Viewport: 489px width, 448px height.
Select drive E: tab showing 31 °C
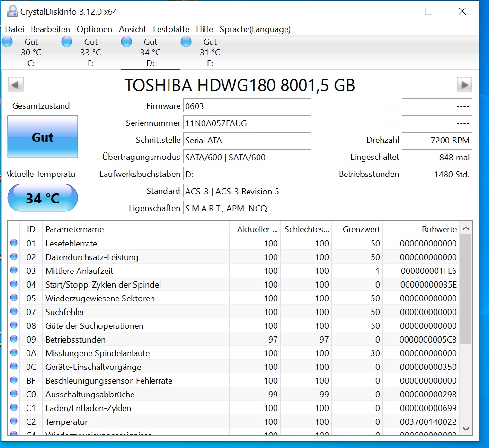210,53
